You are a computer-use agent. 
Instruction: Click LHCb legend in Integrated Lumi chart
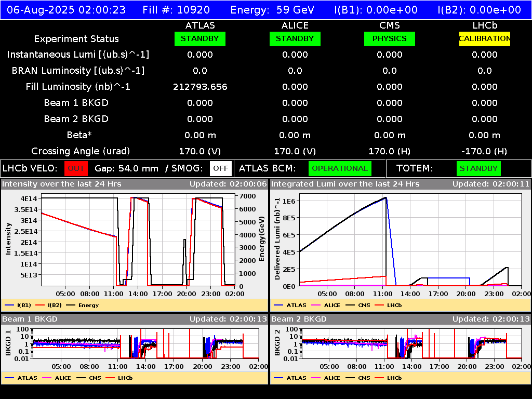coord(388,305)
